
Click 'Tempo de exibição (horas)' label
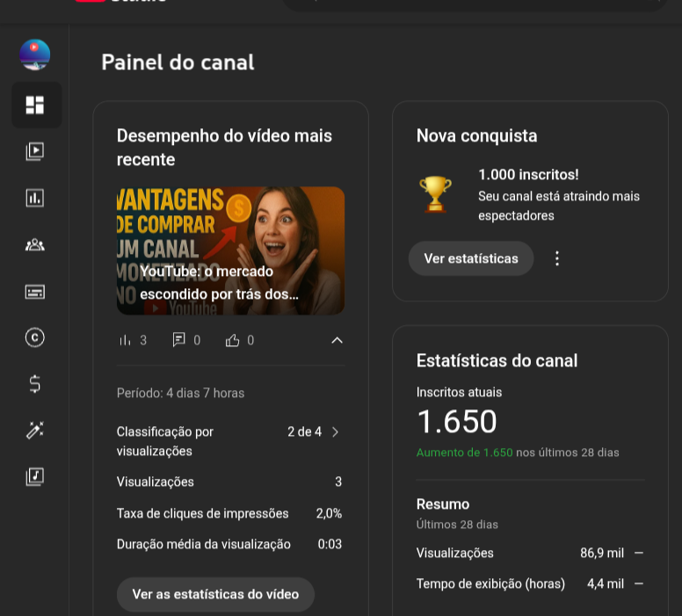[490, 583]
